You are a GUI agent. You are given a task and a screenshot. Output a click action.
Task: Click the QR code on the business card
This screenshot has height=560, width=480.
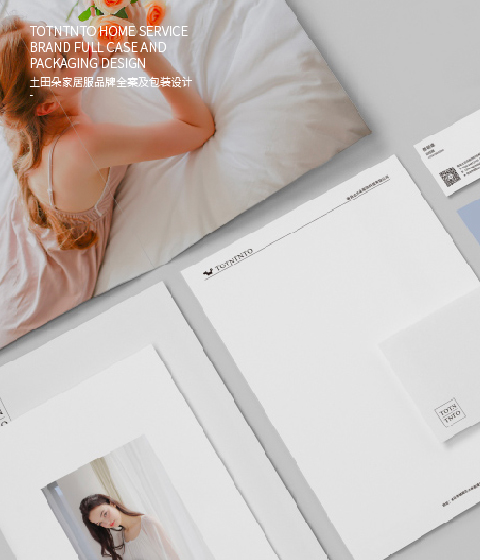point(449,177)
